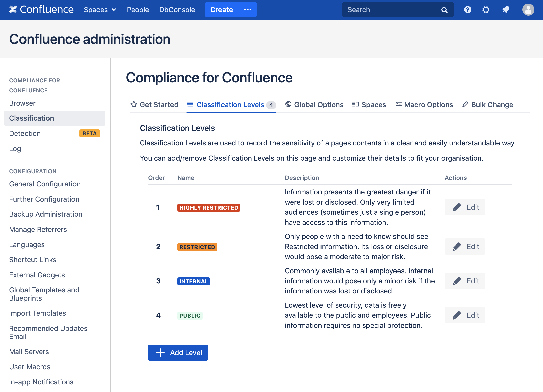Image resolution: width=543 pixels, height=392 pixels.
Task: Open the user profile avatar
Action: point(528,10)
